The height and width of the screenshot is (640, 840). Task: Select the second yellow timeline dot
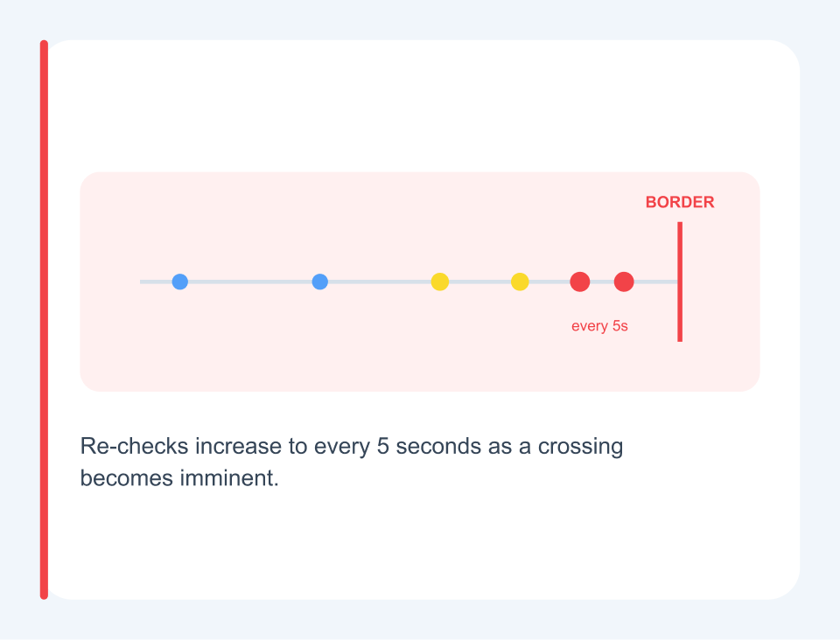pos(520,282)
